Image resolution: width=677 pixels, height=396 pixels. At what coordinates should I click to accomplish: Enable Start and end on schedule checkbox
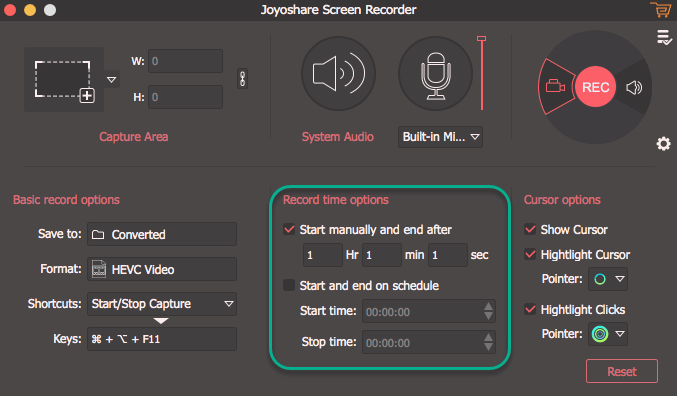[x=289, y=285]
